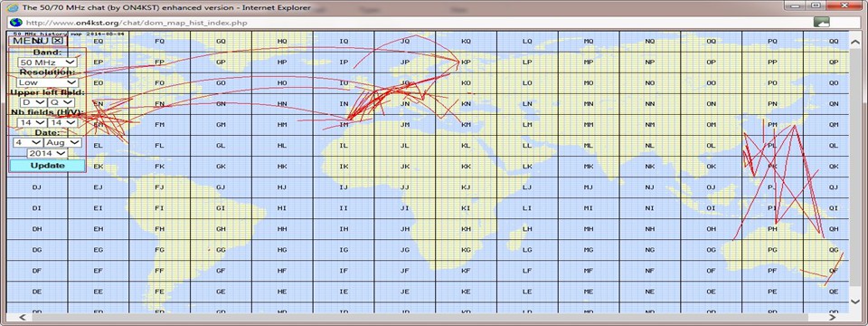Click the MENU label

pos(31,41)
